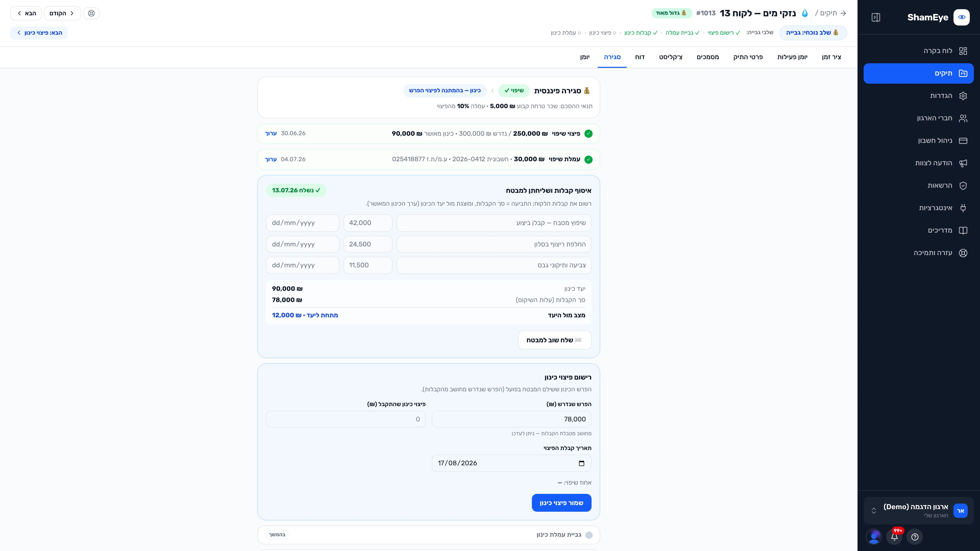
Task: Open הודעה לצוות megaphone icon
Action: pyautogui.click(x=963, y=163)
